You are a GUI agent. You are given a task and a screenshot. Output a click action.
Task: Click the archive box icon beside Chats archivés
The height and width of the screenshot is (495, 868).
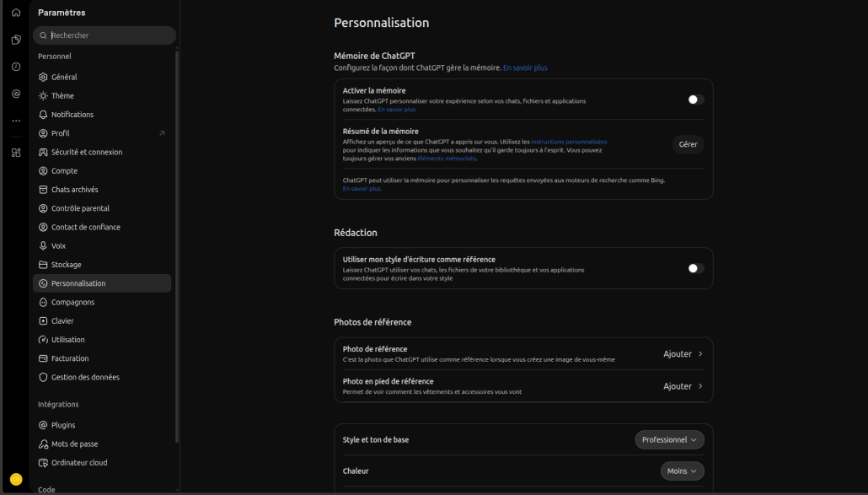[43, 190]
